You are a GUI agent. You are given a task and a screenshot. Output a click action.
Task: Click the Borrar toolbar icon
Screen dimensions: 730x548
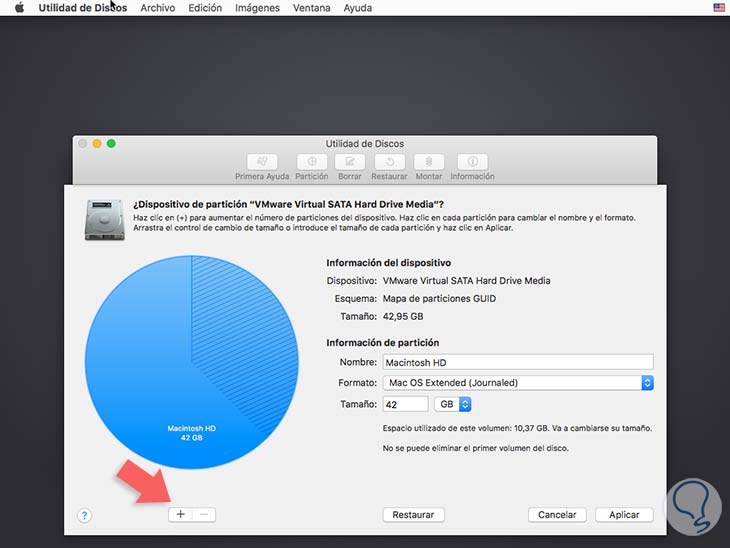pyautogui.click(x=350, y=162)
